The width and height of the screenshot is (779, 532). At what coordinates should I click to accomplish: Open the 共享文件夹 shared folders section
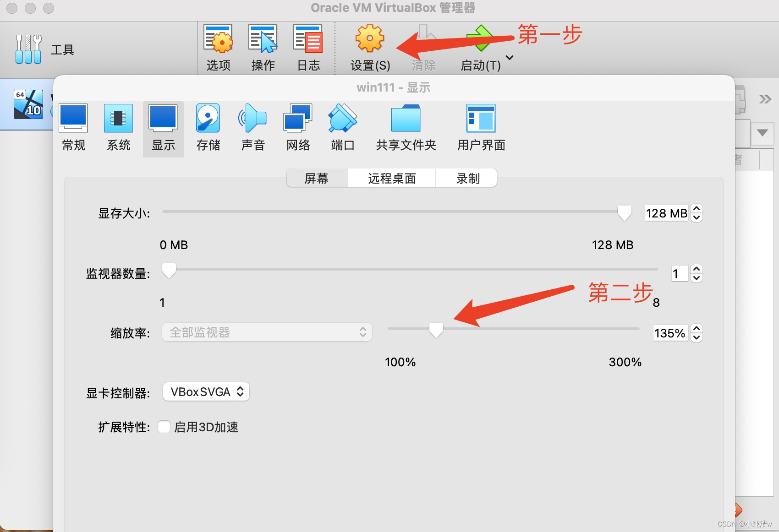(406, 128)
